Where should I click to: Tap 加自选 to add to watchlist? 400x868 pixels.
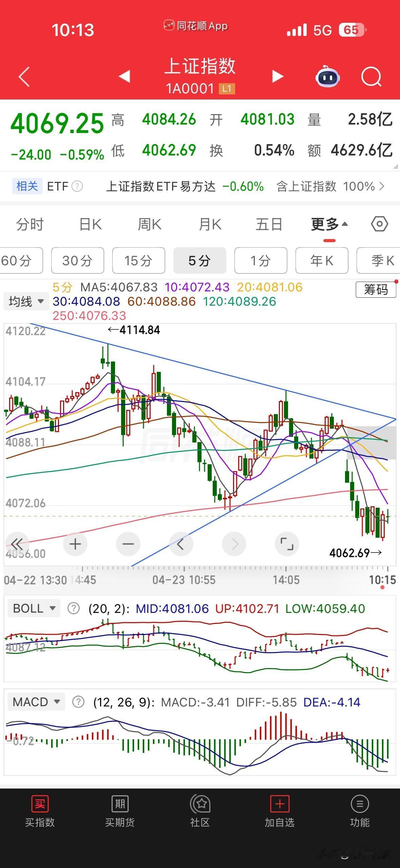coord(280,811)
